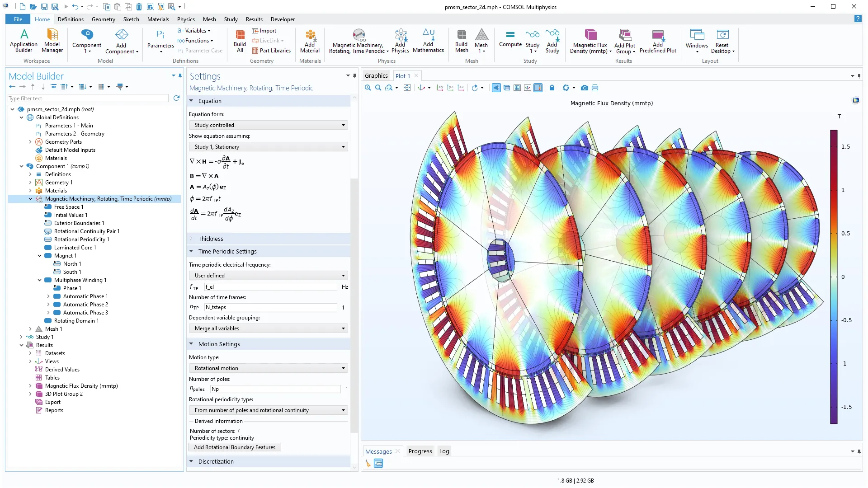Click Zoom In in graphics toolbar
868x488 pixels.
point(368,88)
